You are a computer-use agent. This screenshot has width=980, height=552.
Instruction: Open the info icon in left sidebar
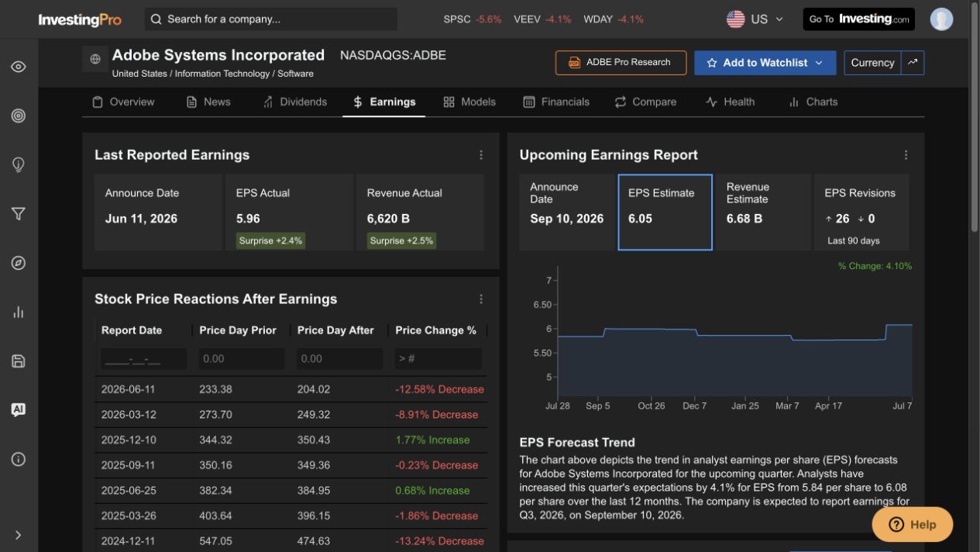tap(19, 459)
